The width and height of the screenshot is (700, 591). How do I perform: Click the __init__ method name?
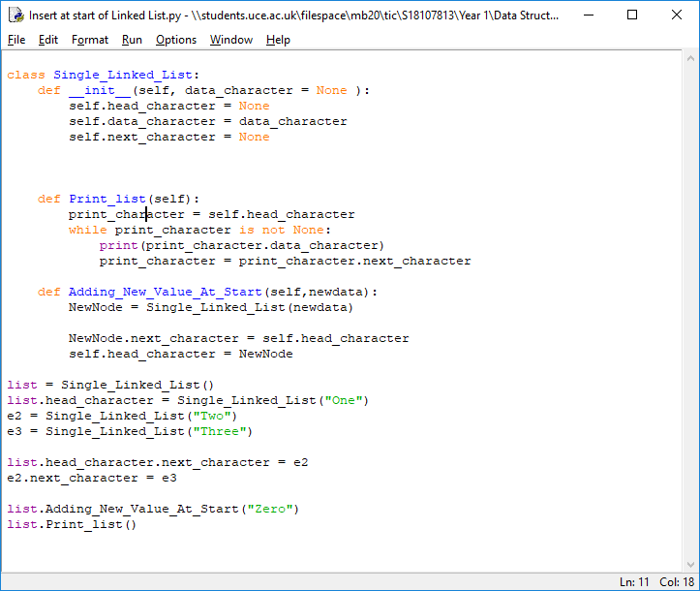click(100, 90)
